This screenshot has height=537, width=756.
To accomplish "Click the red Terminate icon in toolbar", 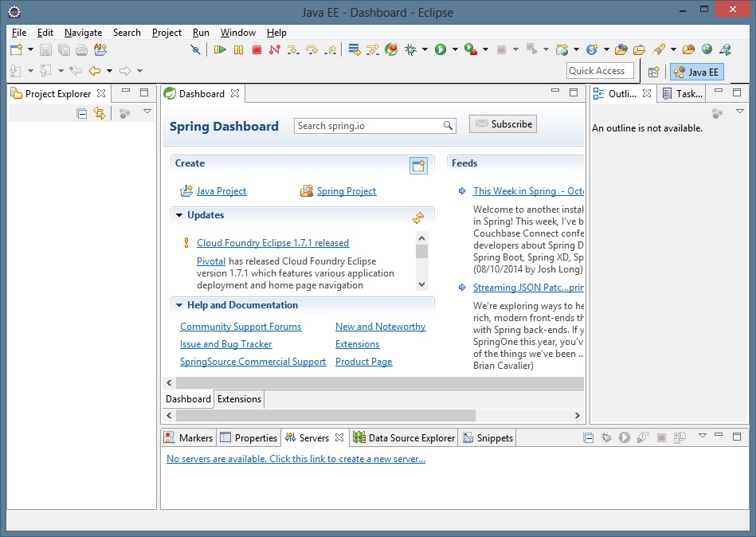I will (x=257, y=49).
